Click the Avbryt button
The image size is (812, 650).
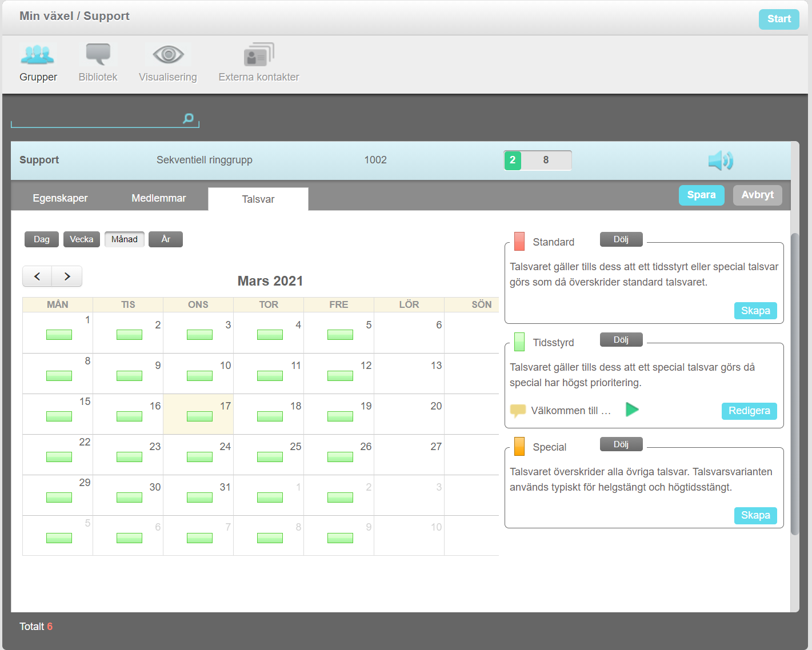758,195
